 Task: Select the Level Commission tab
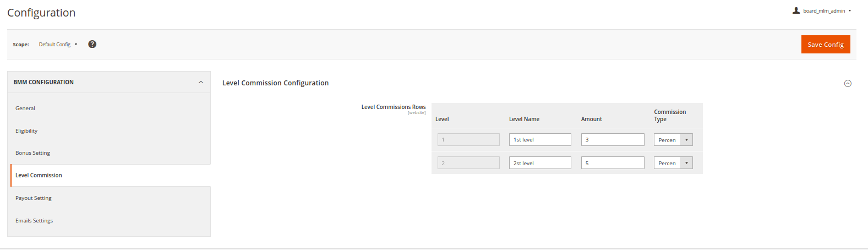pos(39,176)
